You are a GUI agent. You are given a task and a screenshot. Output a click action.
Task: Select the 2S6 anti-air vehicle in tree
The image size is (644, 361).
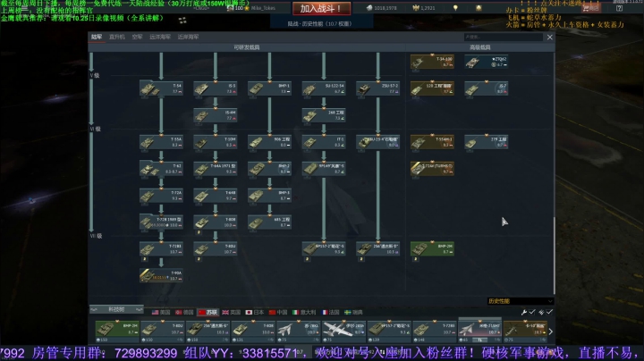(377, 248)
